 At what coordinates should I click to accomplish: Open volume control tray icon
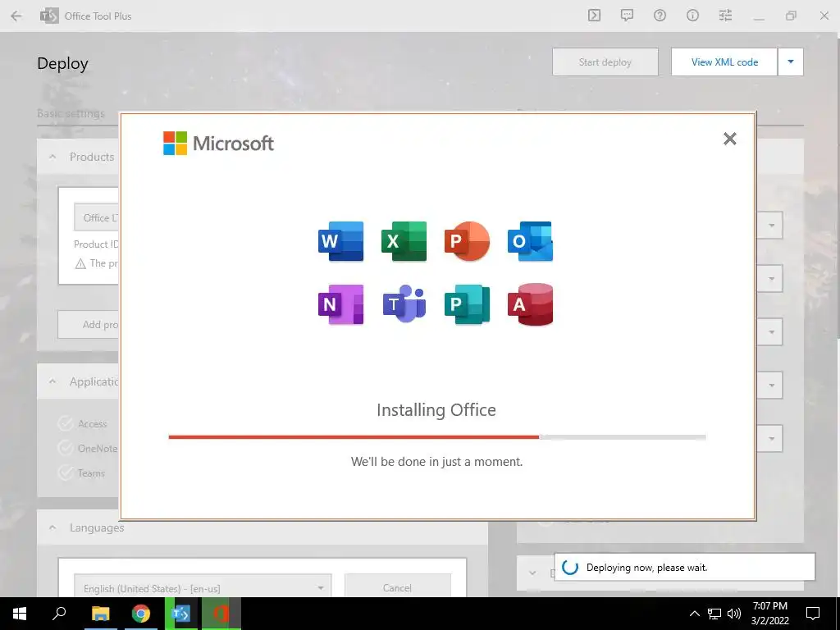(x=734, y=614)
